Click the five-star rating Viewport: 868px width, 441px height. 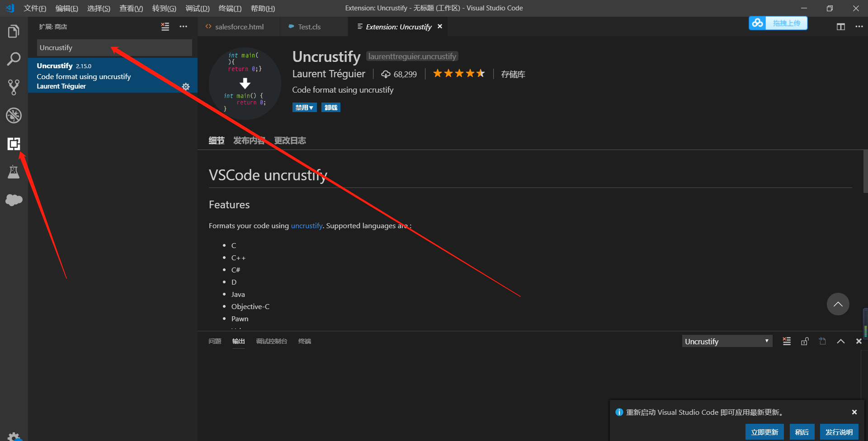pyautogui.click(x=459, y=73)
